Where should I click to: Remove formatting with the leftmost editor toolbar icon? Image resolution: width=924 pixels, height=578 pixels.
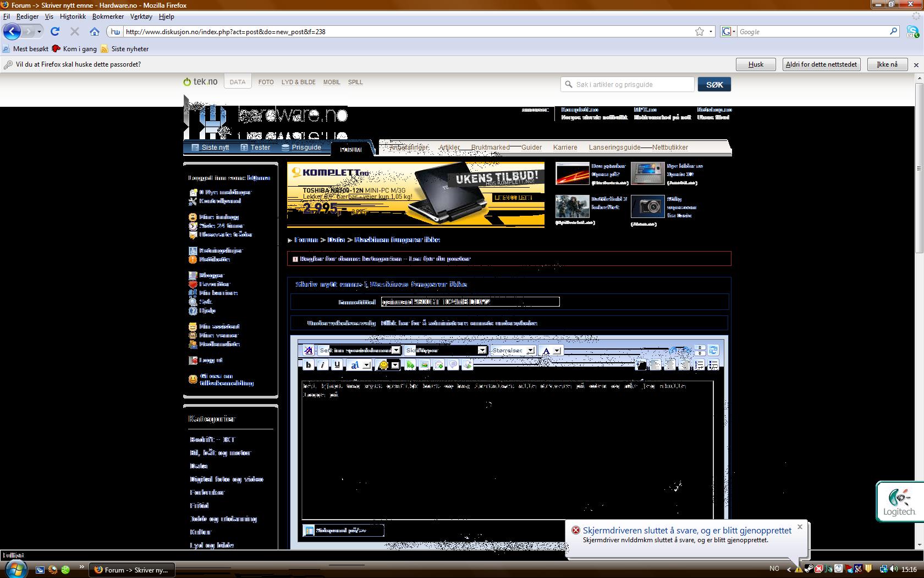[308, 350]
